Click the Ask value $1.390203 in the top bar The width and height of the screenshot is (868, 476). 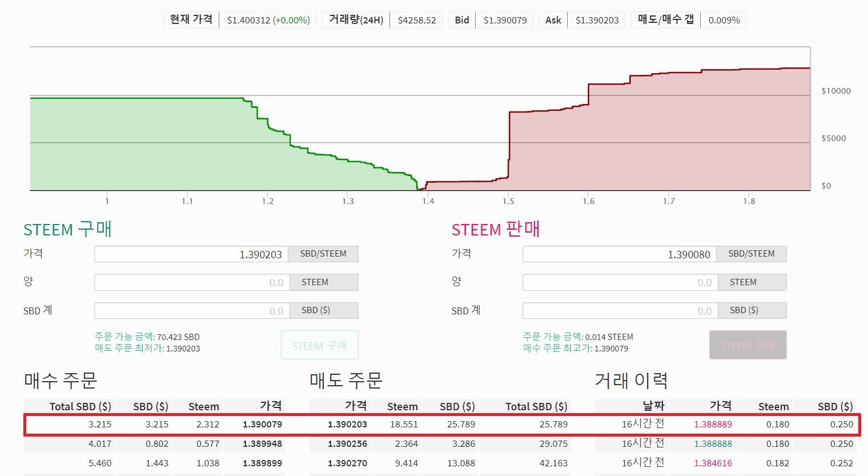coord(597,20)
